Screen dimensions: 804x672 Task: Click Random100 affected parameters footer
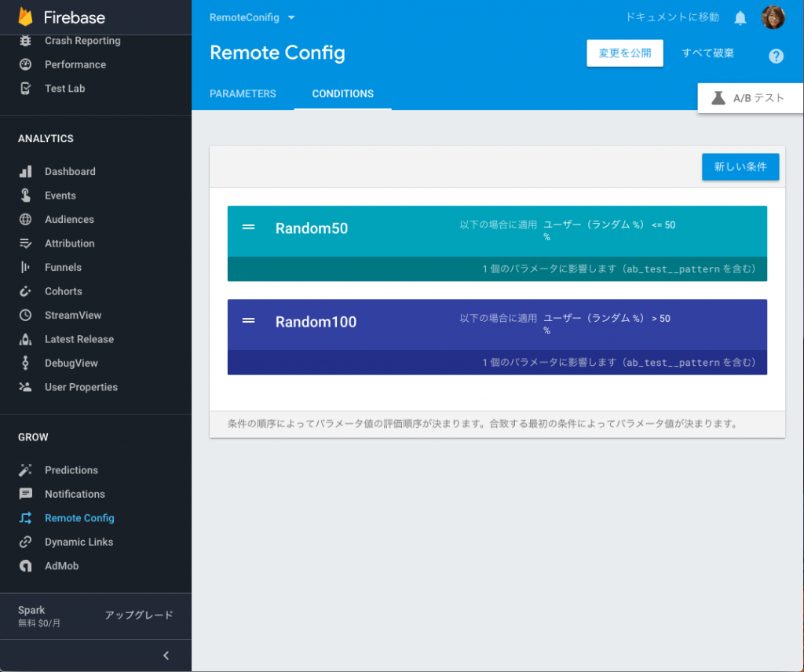tap(497, 363)
